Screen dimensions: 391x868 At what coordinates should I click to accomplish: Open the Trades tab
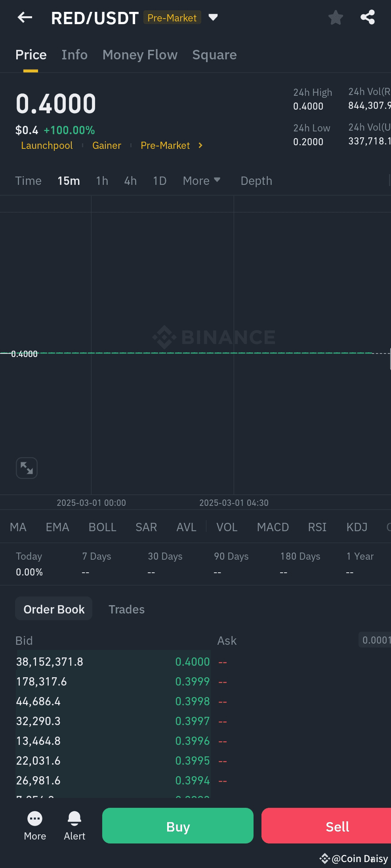point(126,609)
